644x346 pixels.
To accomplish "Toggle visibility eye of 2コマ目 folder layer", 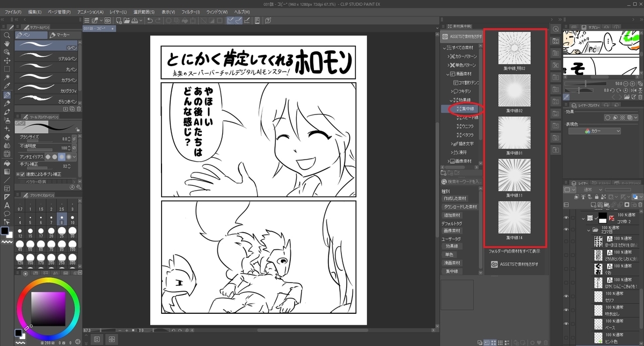I will coord(566,229).
